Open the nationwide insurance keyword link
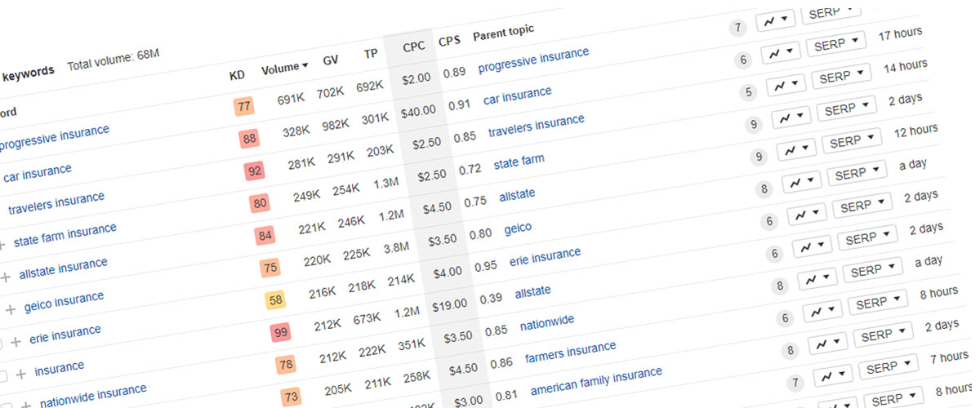The width and height of the screenshot is (980, 408). point(93,396)
